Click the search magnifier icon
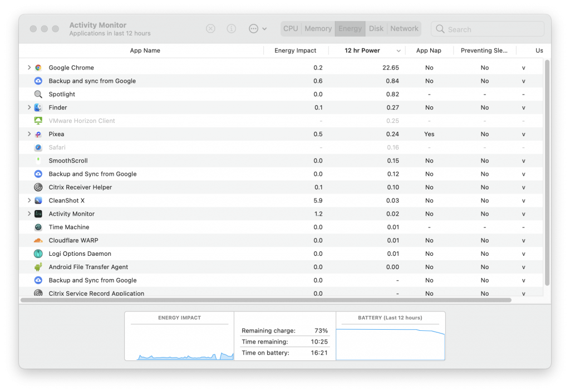This screenshot has height=392, width=570. click(440, 29)
